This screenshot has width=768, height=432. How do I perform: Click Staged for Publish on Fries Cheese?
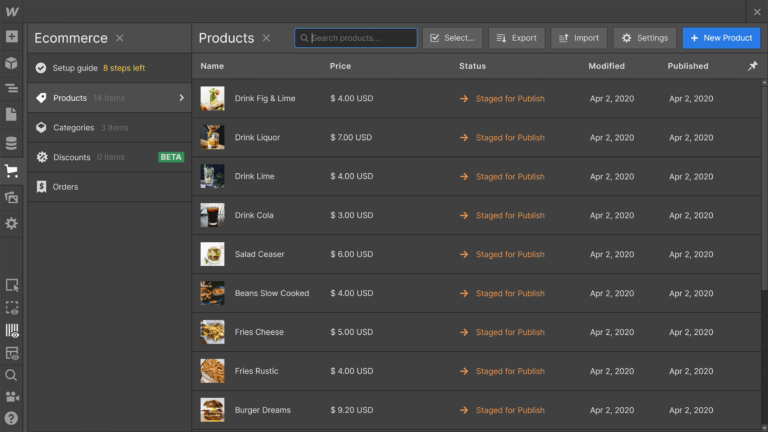[x=510, y=332]
